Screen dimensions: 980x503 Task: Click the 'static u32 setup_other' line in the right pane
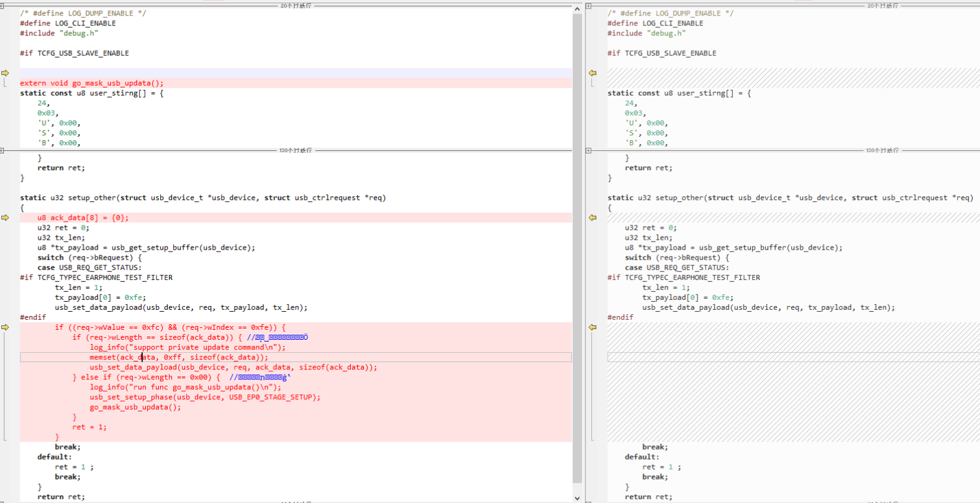790,198
